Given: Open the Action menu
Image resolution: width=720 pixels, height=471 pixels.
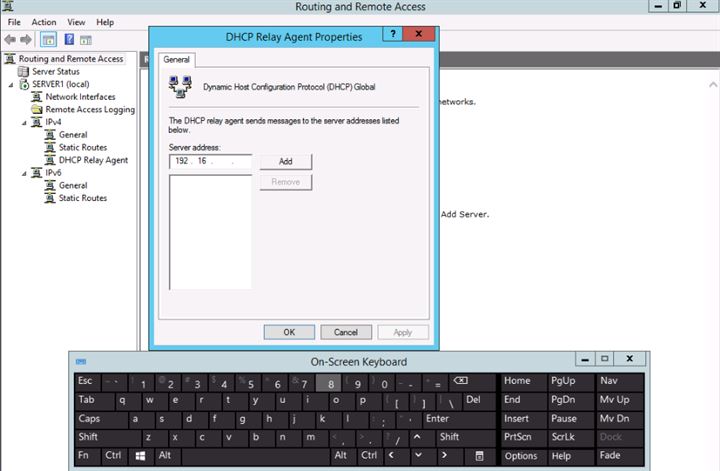Looking at the screenshot, I should coord(44,22).
